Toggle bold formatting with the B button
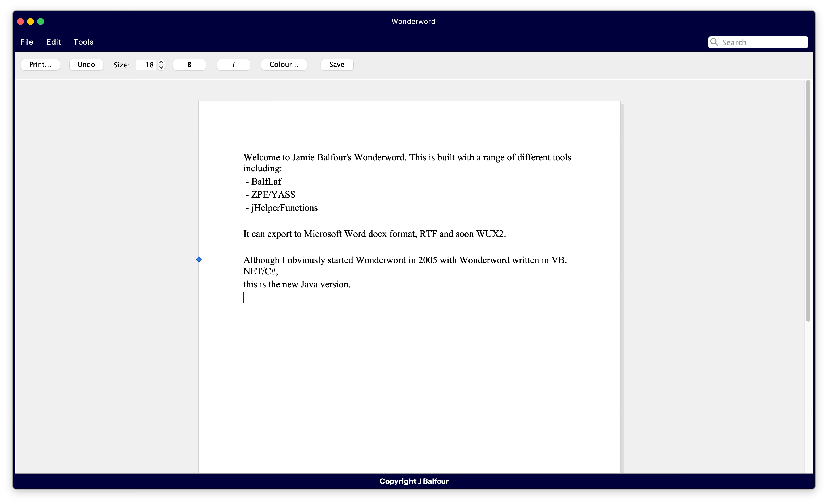Viewport: 828px width, 504px height. 189,65
